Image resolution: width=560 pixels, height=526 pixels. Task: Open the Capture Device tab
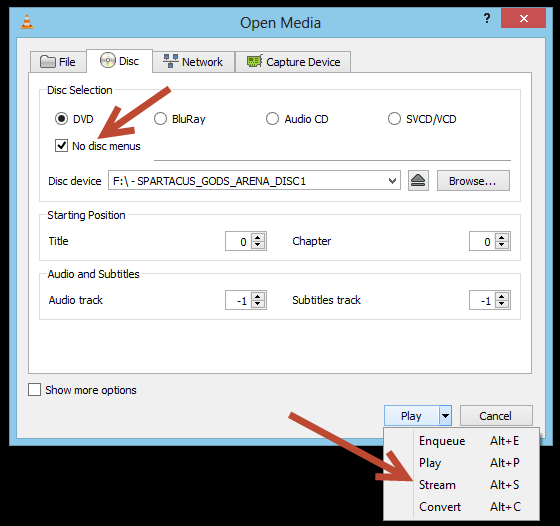coord(293,62)
